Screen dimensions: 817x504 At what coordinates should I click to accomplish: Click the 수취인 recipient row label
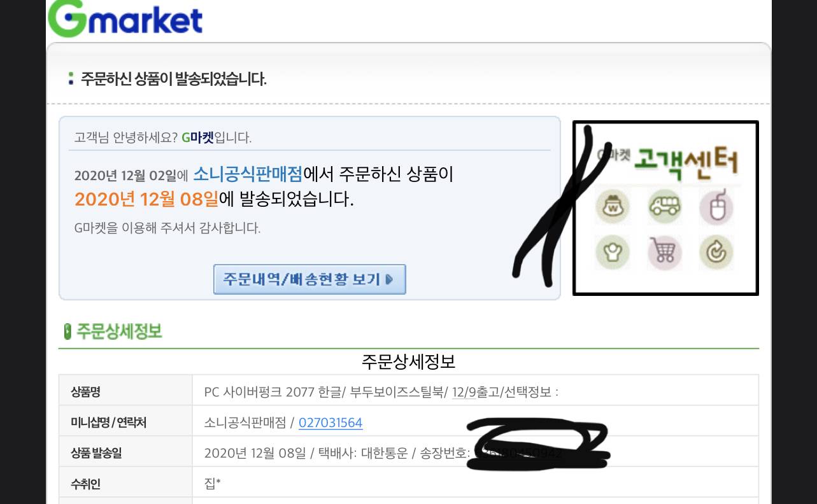[x=85, y=484]
